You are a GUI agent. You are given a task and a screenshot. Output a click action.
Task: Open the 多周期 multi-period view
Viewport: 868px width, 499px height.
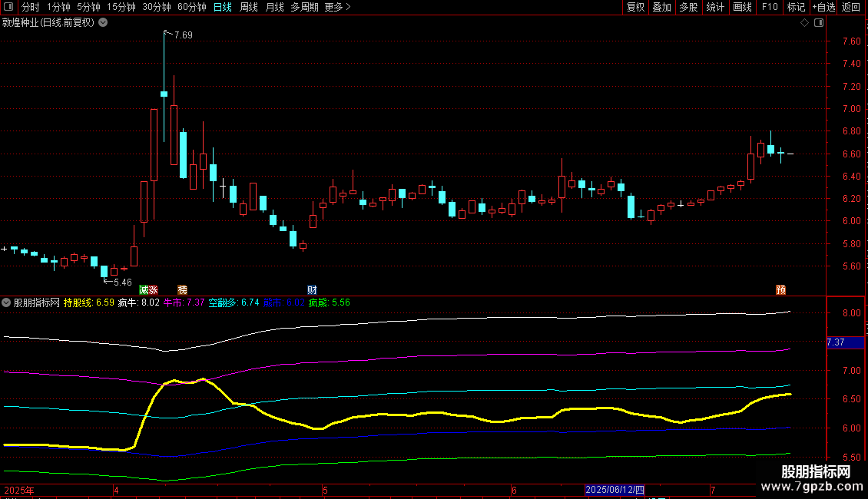coord(304,7)
